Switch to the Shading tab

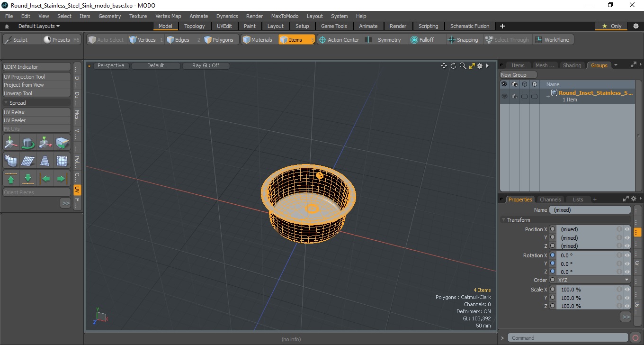572,65
